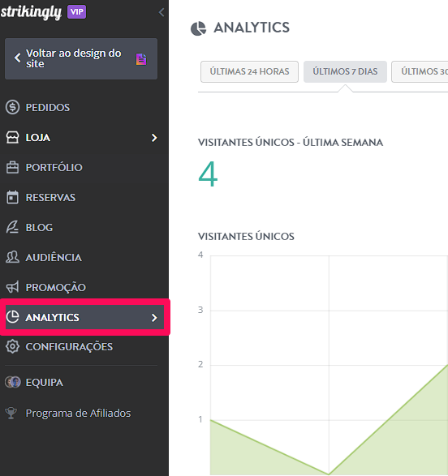
Task: Click the Blog quill icon
Action: [12, 227]
